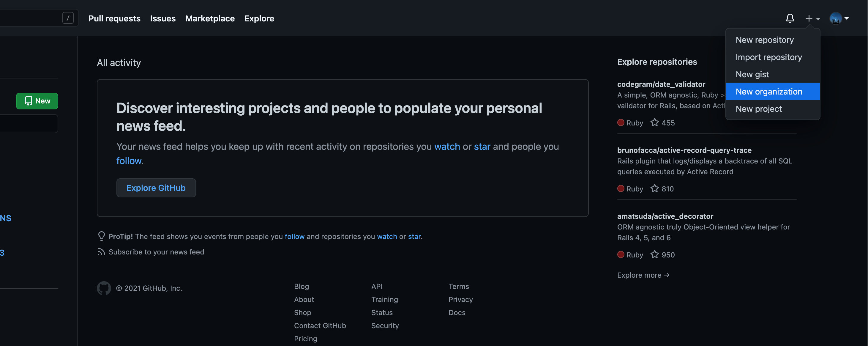Click the star icon beside 950
Image resolution: width=868 pixels, height=346 pixels.
click(x=654, y=254)
